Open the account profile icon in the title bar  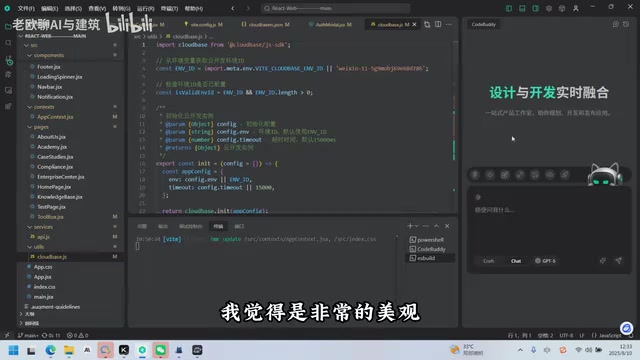[576, 8]
